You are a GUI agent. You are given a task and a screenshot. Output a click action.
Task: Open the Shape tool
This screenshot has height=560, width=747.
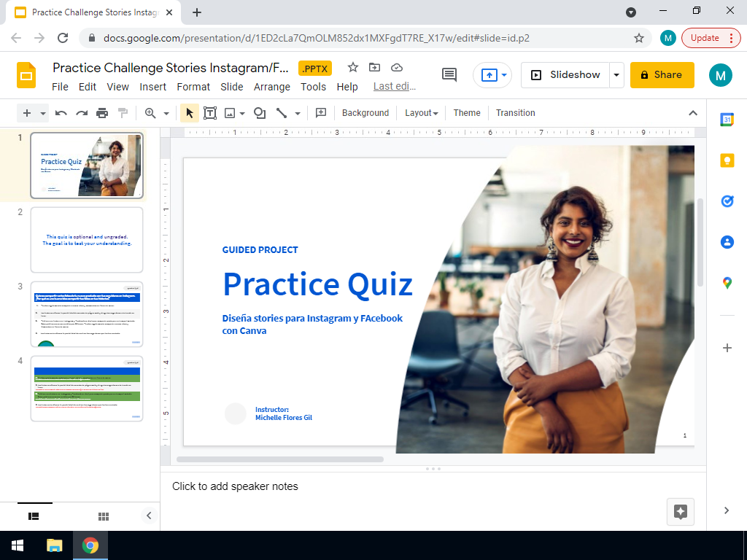(x=259, y=113)
